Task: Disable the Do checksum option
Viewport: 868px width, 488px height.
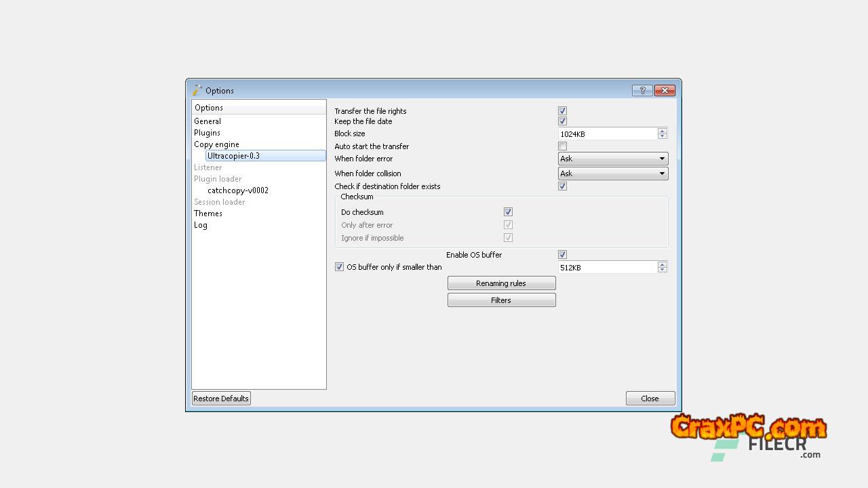Action: 508,212
